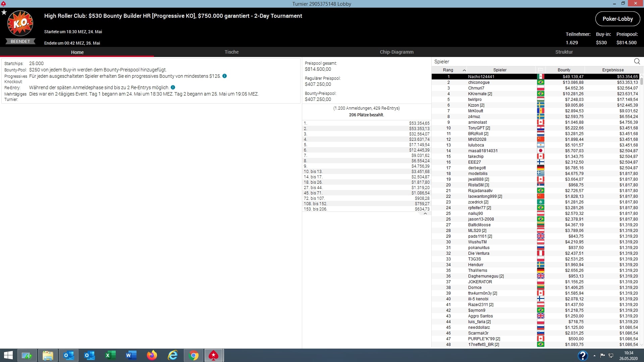The width and height of the screenshot is (644, 362).
Task: Switch to the Struktur tab
Action: [x=564, y=52]
